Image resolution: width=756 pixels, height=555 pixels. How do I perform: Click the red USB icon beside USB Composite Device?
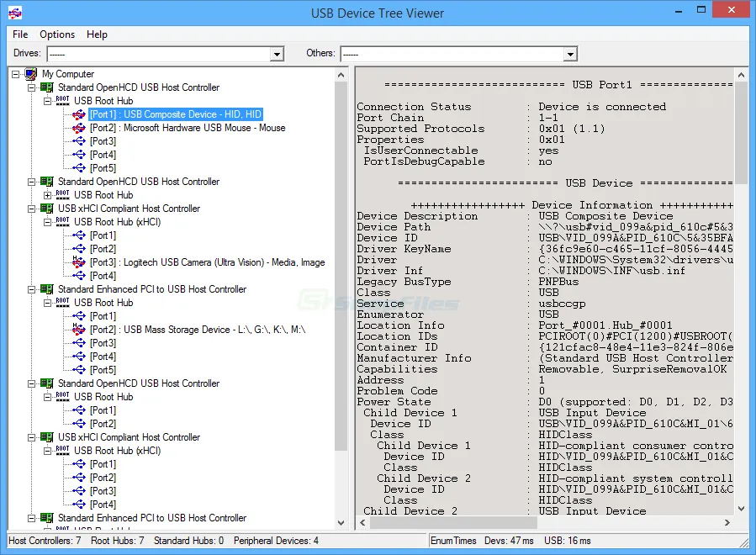click(79, 114)
